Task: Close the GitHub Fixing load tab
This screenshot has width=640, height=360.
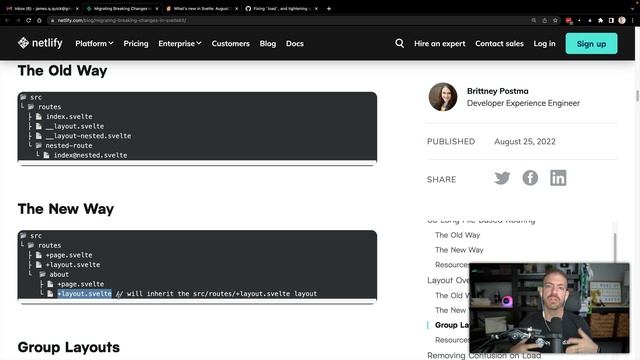Action: [316, 8]
